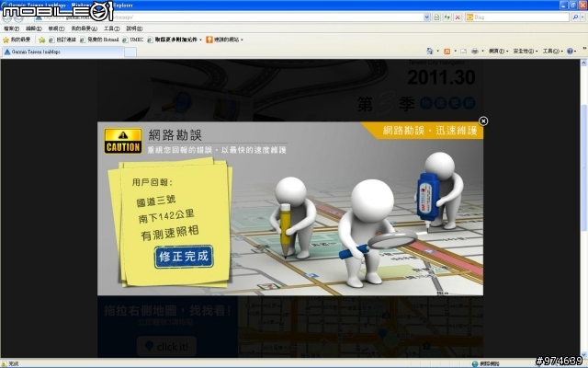
Task: Click the red stop loading icon
Action: tap(458, 17)
